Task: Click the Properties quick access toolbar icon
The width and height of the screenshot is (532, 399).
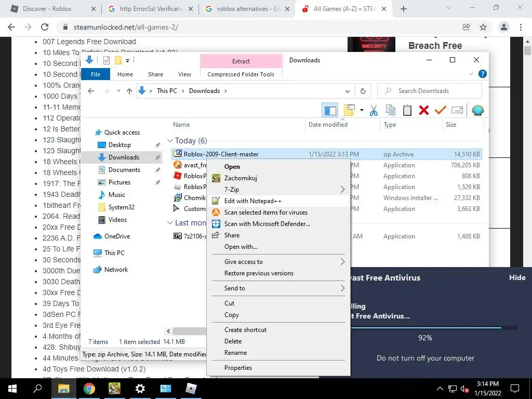Action: tap(106, 60)
